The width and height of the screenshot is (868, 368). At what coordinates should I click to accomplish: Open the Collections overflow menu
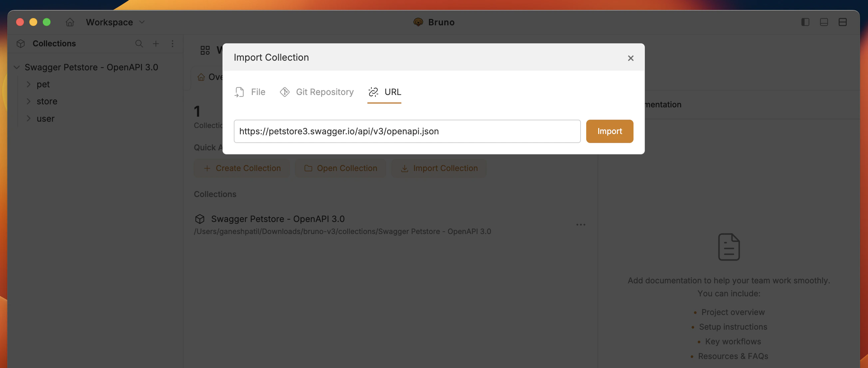[173, 44]
